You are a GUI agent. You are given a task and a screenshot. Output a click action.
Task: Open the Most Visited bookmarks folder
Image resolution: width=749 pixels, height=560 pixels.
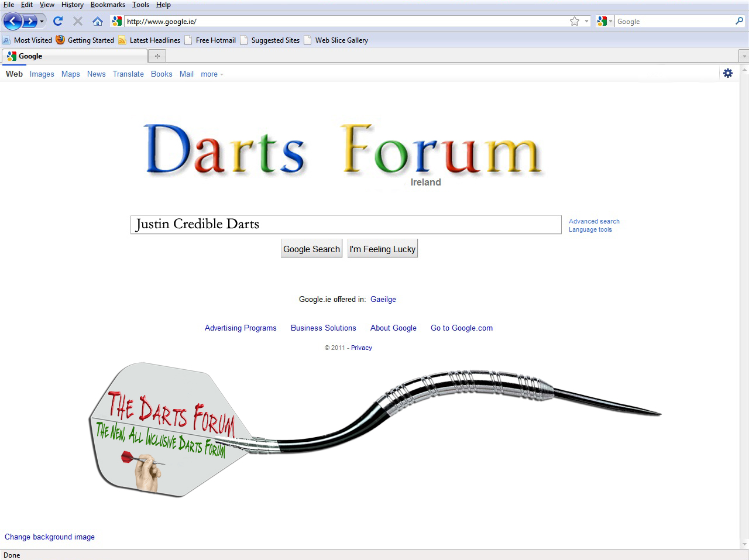pyautogui.click(x=28, y=40)
